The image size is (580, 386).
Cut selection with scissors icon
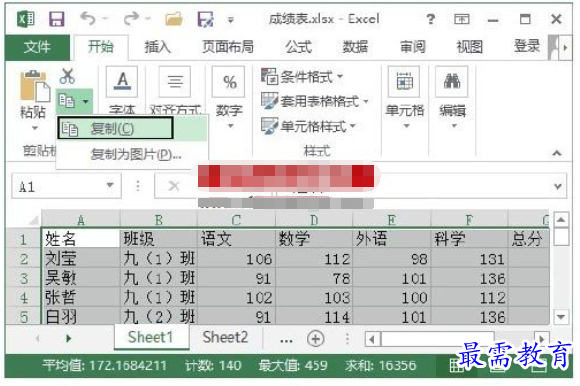tap(67, 76)
